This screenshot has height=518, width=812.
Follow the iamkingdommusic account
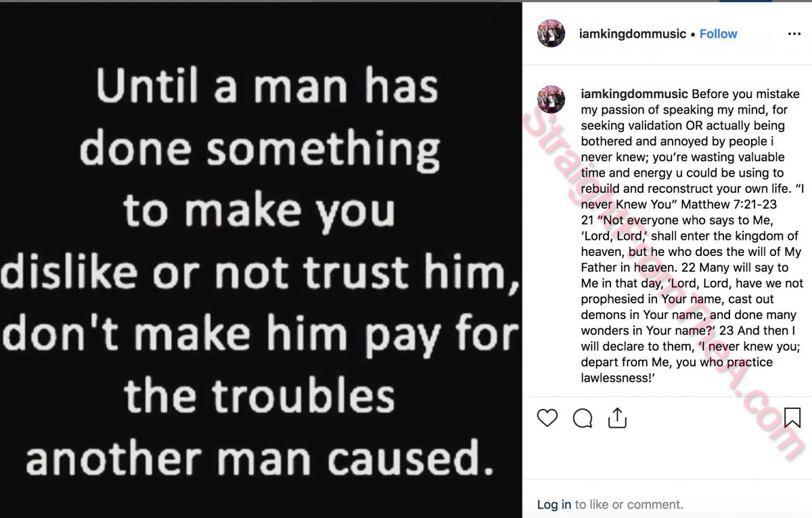pyautogui.click(x=718, y=34)
